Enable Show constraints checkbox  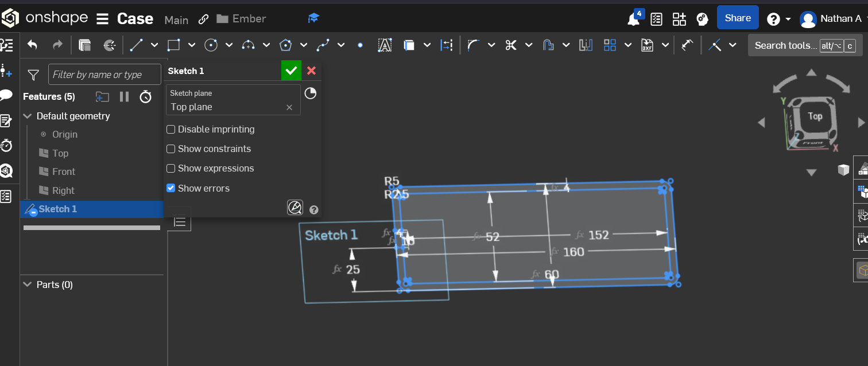[170, 149]
